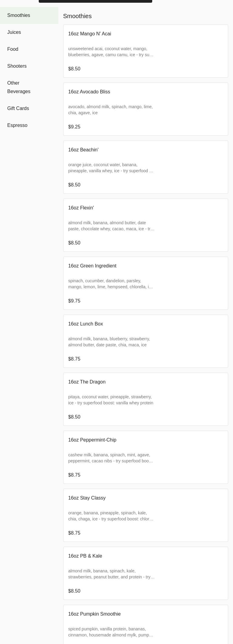Switch to the Food category

pyautogui.click(x=13, y=49)
